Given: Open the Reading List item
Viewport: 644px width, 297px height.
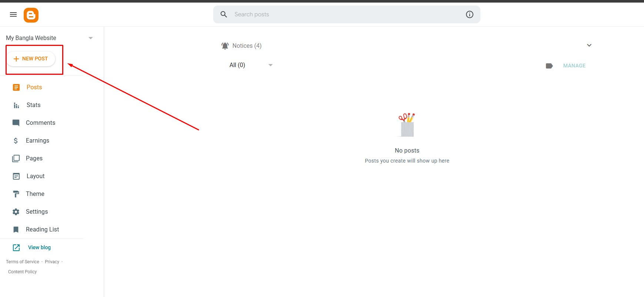Looking at the screenshot, I should point(42,230).
